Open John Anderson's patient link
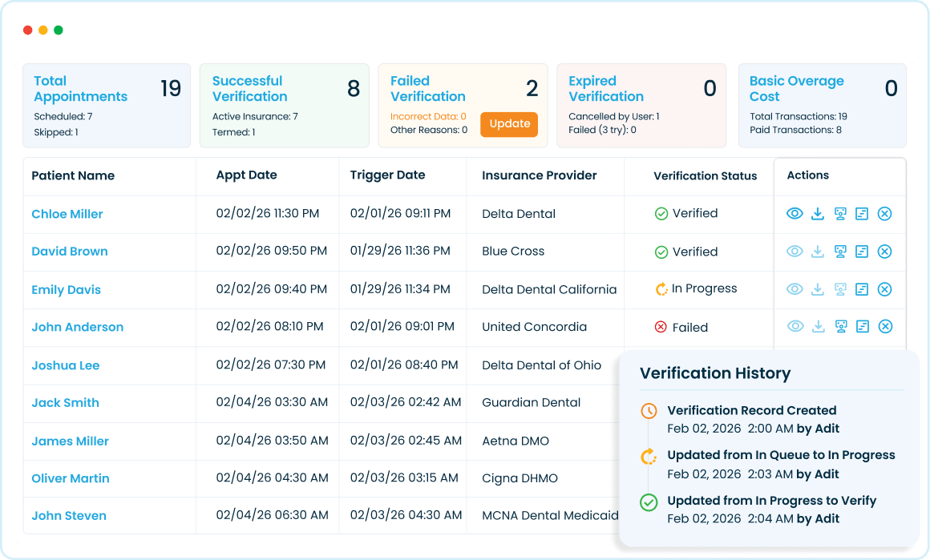The width and height of the screenshot is (930, 560). coord(77,327)
